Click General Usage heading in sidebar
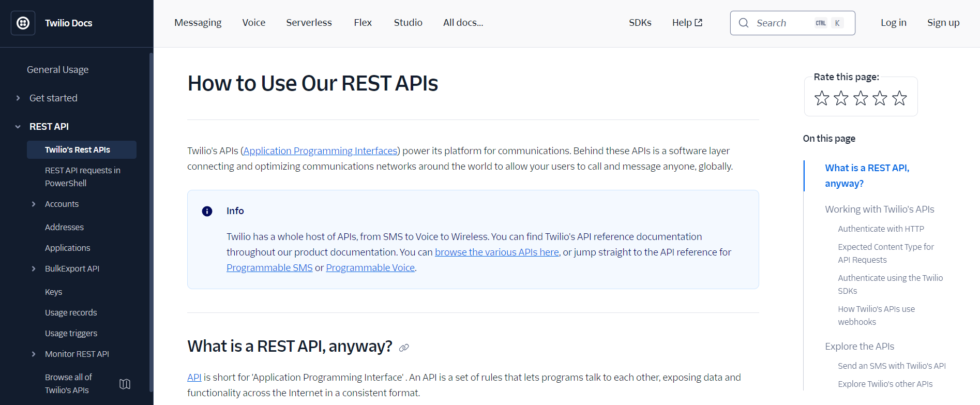The image size is (980, 405). (57, 69)
